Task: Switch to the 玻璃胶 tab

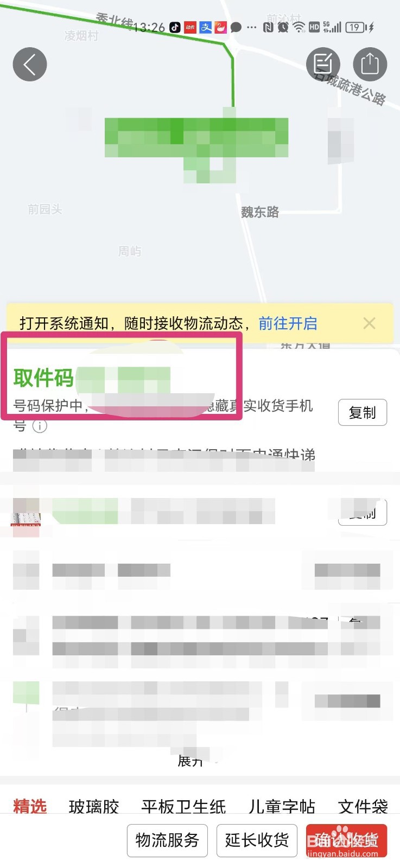Action: coord(94,807)
